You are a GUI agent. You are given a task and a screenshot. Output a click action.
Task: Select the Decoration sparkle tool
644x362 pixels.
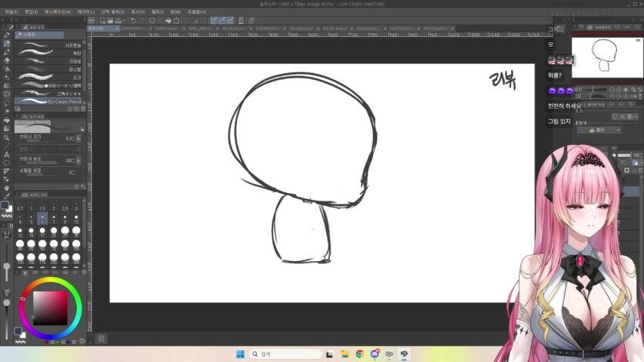(7, 77)
